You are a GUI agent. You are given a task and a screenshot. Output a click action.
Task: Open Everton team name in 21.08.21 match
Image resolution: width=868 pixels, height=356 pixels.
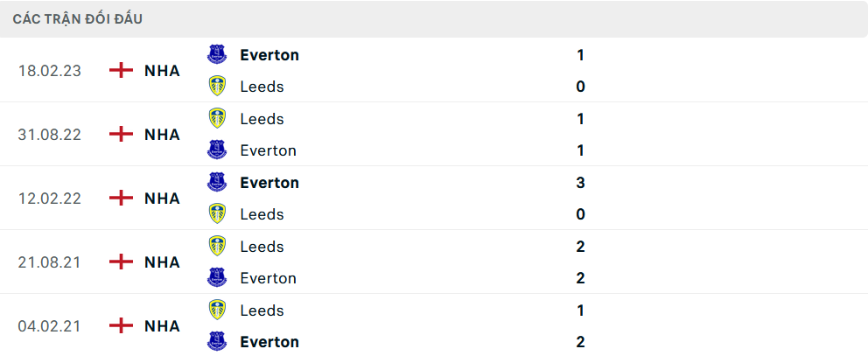268,278
